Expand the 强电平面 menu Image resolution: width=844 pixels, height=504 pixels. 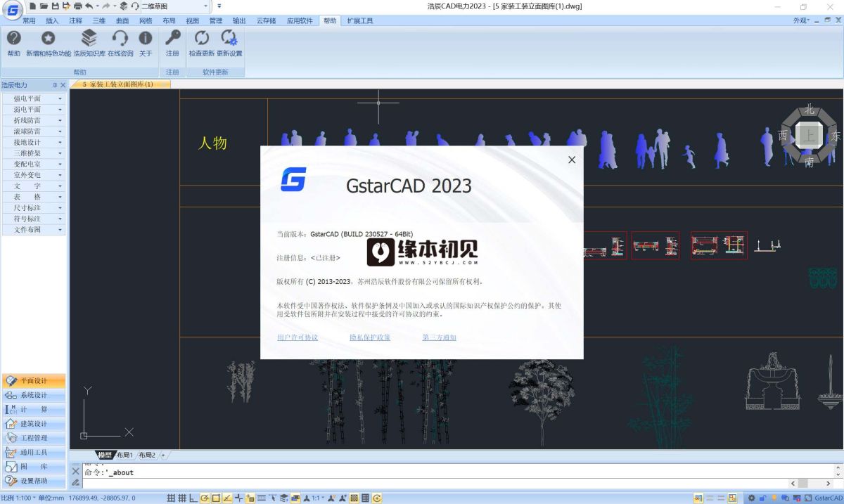[x=33, y=98]
